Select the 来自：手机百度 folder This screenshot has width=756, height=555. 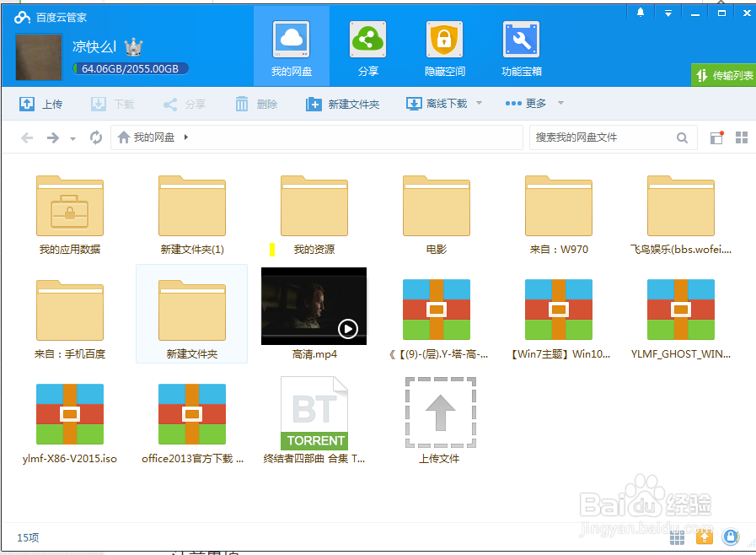click(70, 320)
